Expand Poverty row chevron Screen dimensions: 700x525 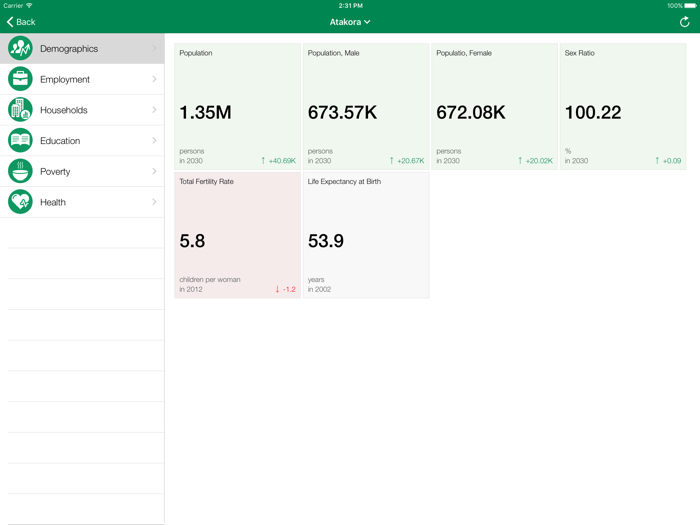click(x=154, y=171)
